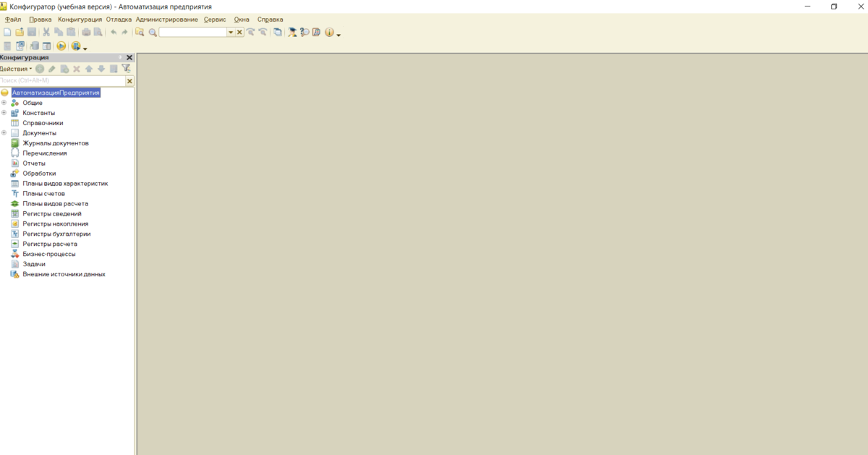Click the run-mode icon right of the play button
This screenshot has height=455, width=868.
coord(75,46)
